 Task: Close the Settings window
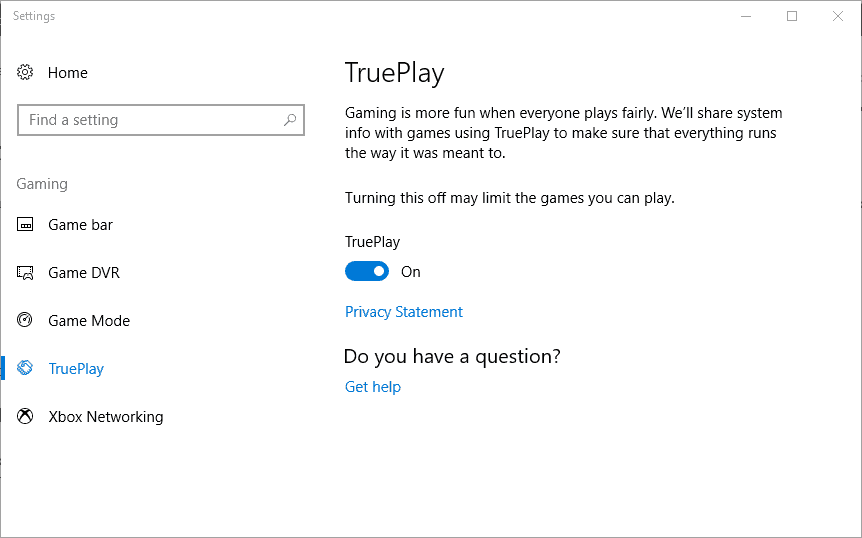pyautogui.click(x=838, y=16)
